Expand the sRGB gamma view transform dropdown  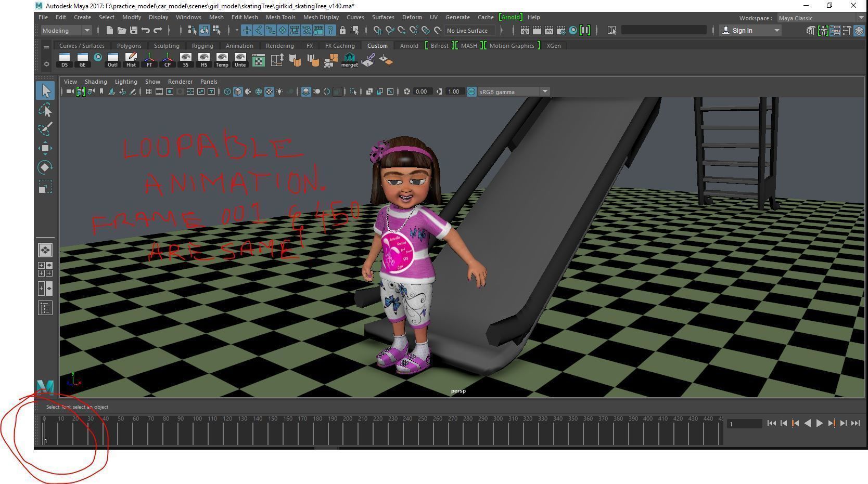(514, 92)
